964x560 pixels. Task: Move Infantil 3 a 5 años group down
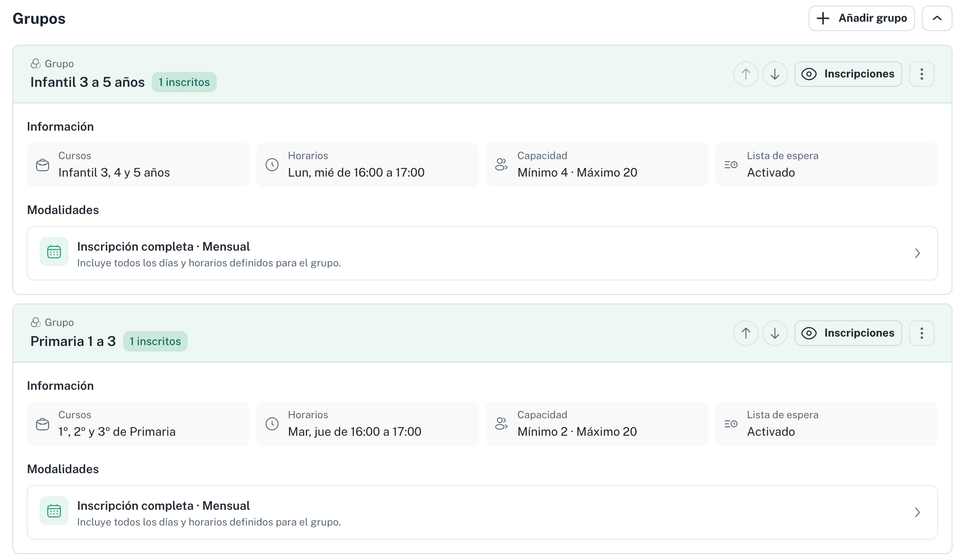775,74
